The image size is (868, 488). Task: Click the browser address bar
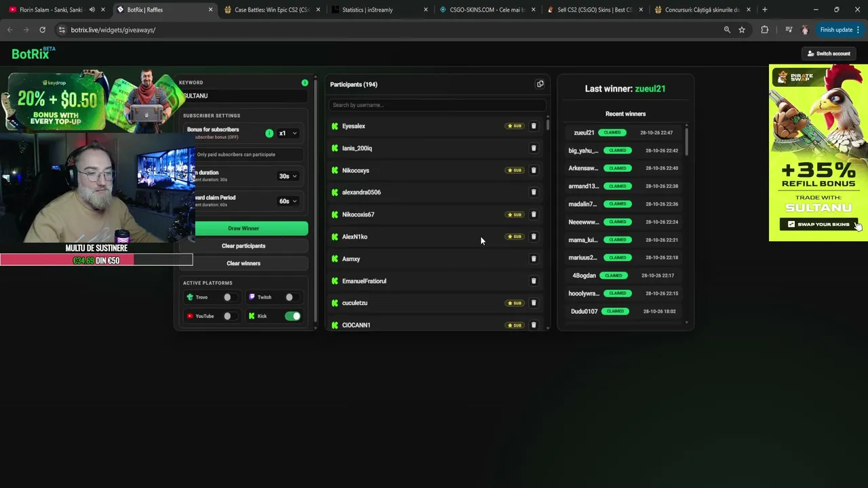(387, 30)
